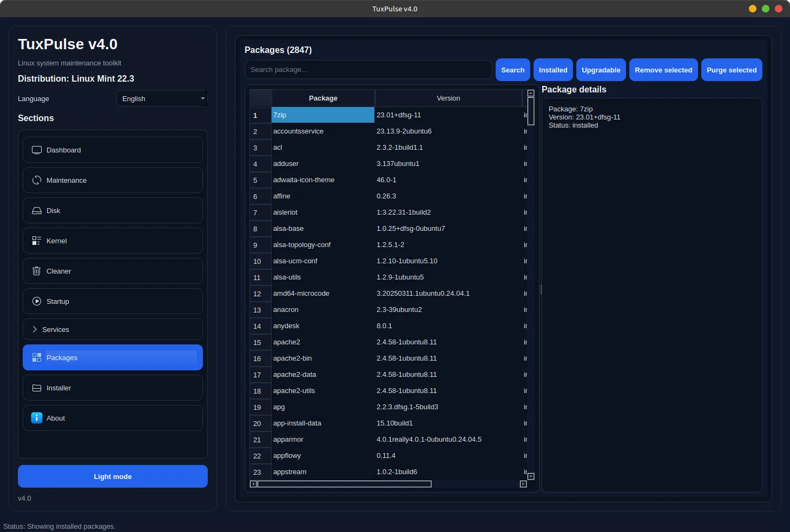Click the Installer box icon

coord(37,388)
